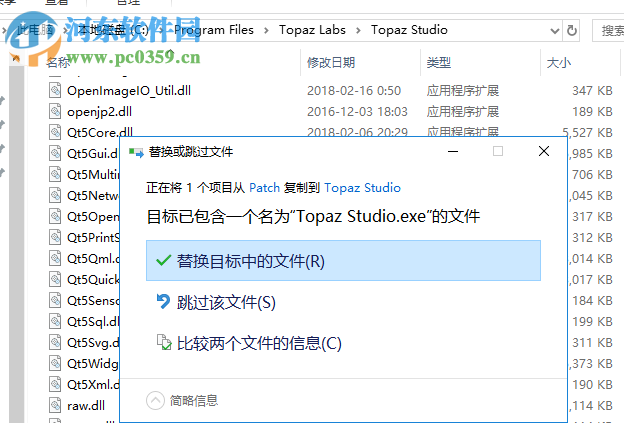
Task: Click the Explorer search box
Action: (x=608, y=31)
